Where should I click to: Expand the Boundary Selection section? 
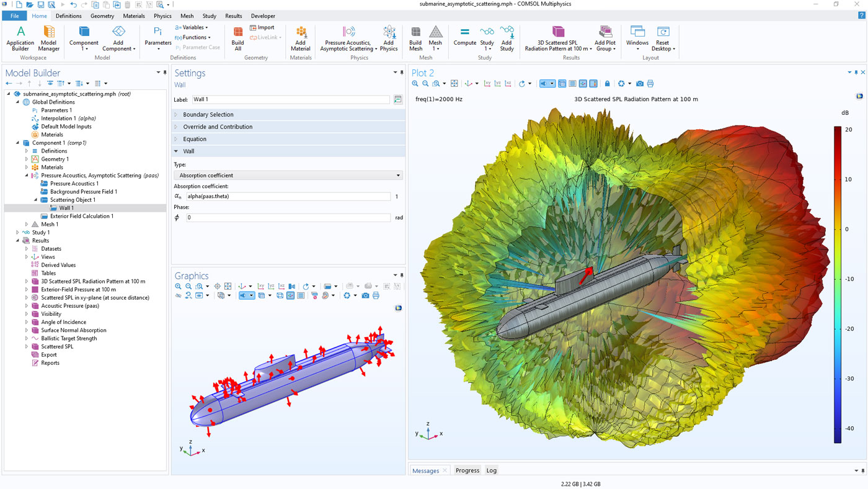click(x=208, y=115)
